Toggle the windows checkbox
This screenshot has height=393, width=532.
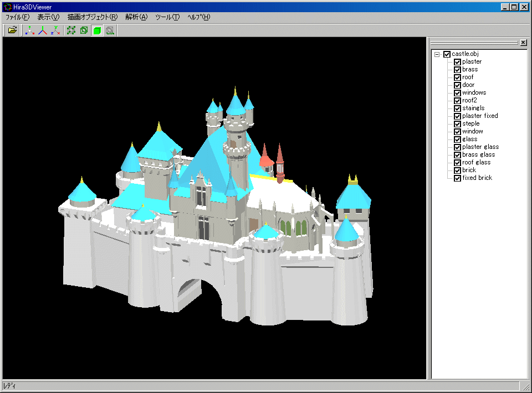point(457,93)
